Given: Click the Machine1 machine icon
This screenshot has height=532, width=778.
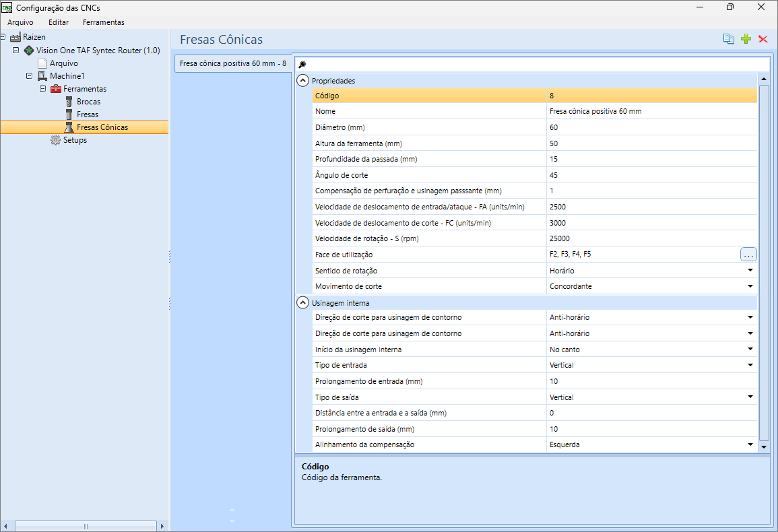Looking at the screenshot, I should click(x=42, y=76).
